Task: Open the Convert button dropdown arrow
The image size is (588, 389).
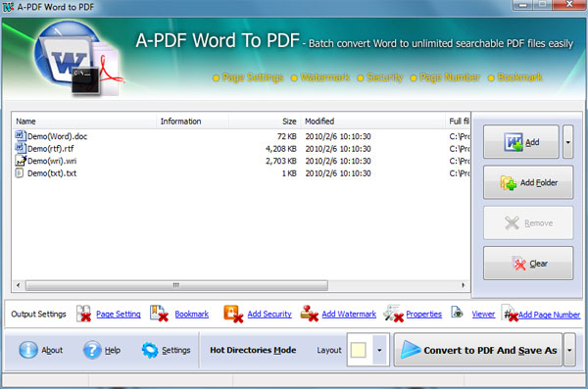Action: (569, 350)
